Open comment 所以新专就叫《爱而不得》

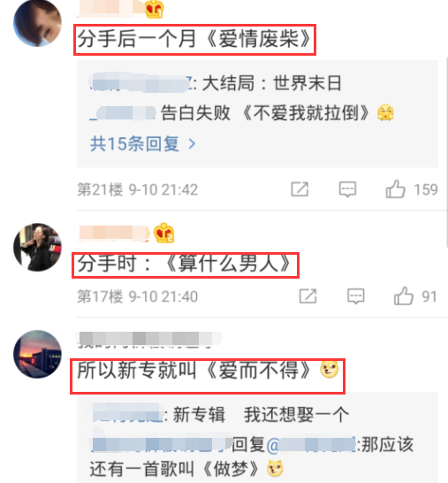click(x=208, y=376)
